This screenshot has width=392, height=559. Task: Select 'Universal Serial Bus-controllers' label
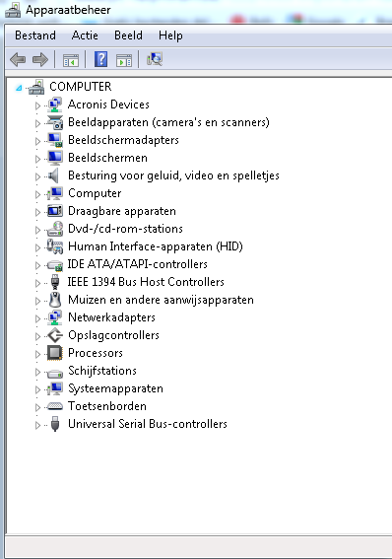[x=148, y=424]
